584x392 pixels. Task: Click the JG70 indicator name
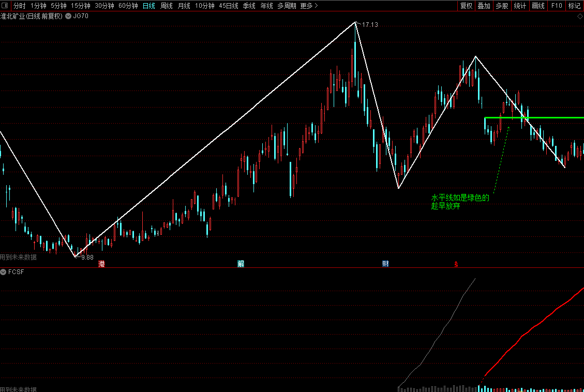click(81, 16)
